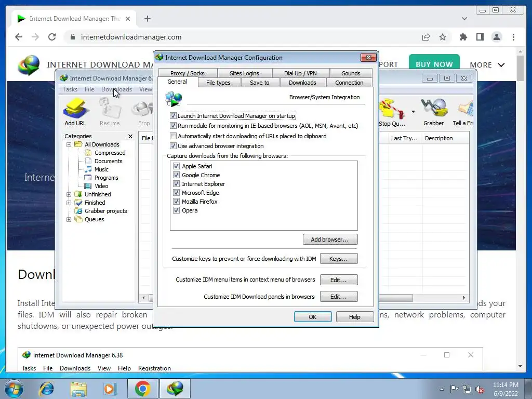This screenshot has height=399, width=532.
Task: Expand the Queues category node
Action: click(69, 220)
